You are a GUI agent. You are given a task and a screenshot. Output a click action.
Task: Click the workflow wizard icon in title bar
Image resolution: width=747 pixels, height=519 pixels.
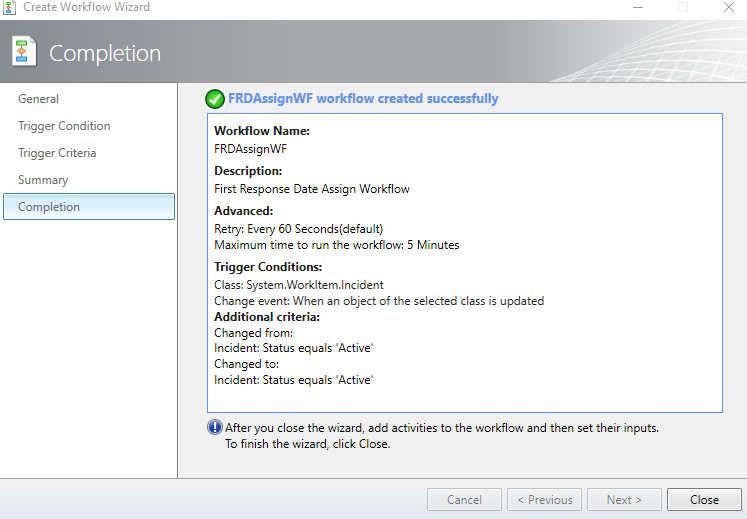tap(9, 7)
